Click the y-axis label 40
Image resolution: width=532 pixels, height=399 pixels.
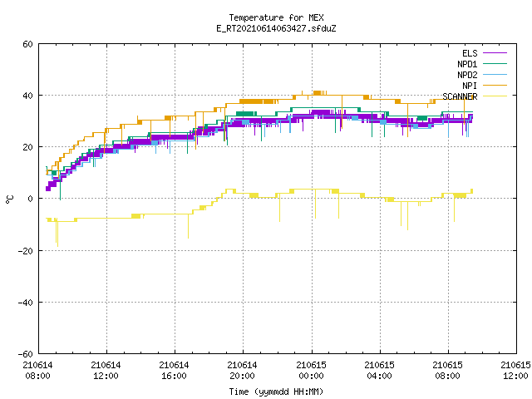(x=27, y=96)
